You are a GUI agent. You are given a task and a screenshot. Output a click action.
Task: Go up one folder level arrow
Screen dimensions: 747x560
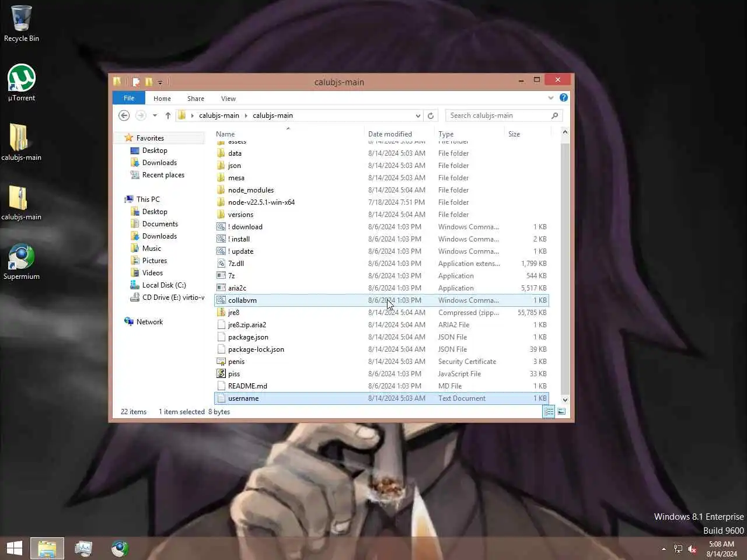pyautogui.click(x=168, y=116)
